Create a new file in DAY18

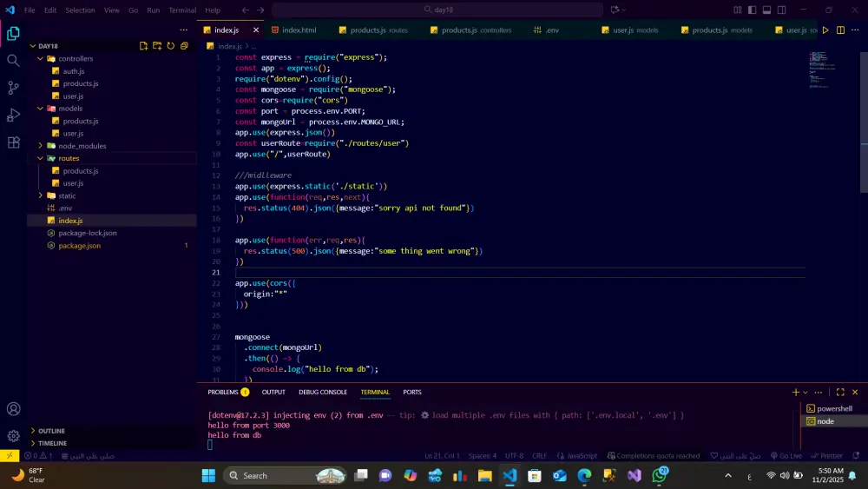[x=144, y=46]
